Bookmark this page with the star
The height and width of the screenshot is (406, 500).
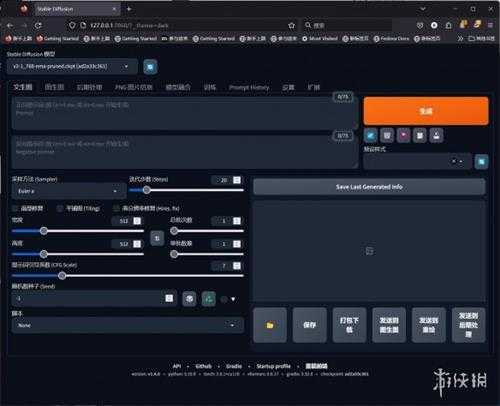click(292, 25)
